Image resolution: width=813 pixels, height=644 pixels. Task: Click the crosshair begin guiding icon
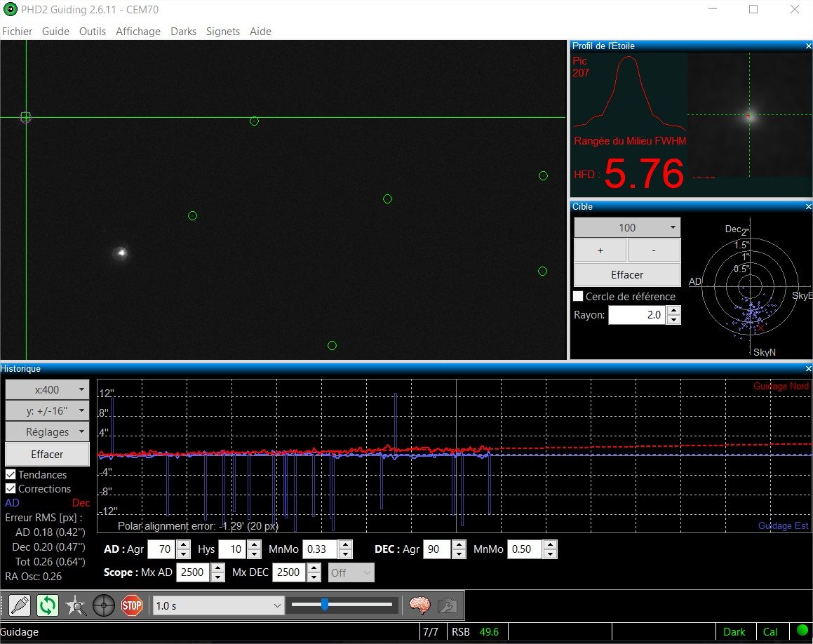[x=104, y=605]
